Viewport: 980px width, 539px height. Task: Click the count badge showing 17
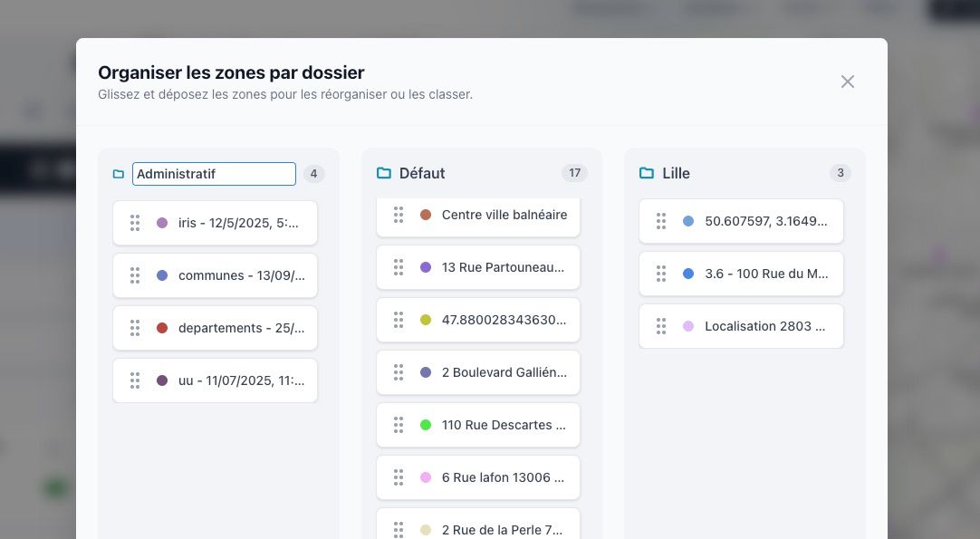point(574,172)
